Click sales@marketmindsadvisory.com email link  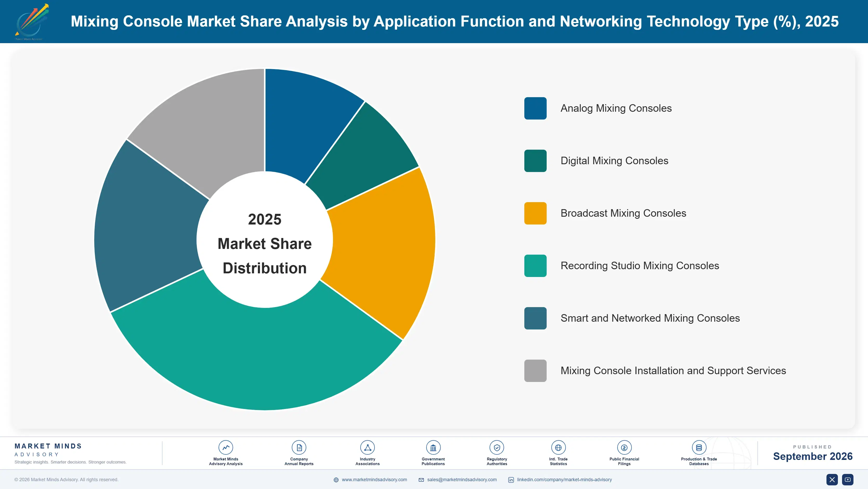[x=462, y=480]
